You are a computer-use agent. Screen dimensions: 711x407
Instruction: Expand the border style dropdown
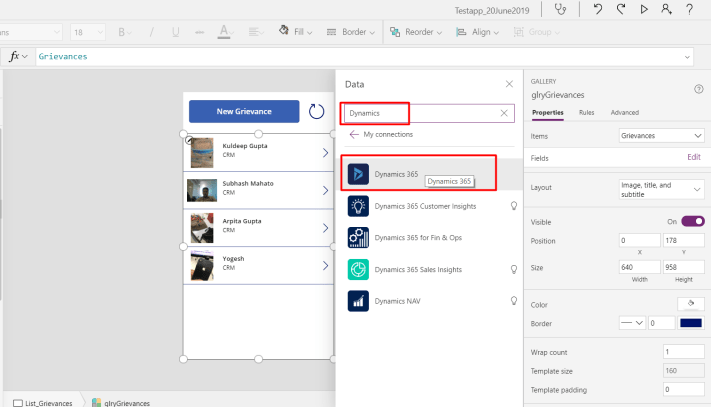pos(631,323)
